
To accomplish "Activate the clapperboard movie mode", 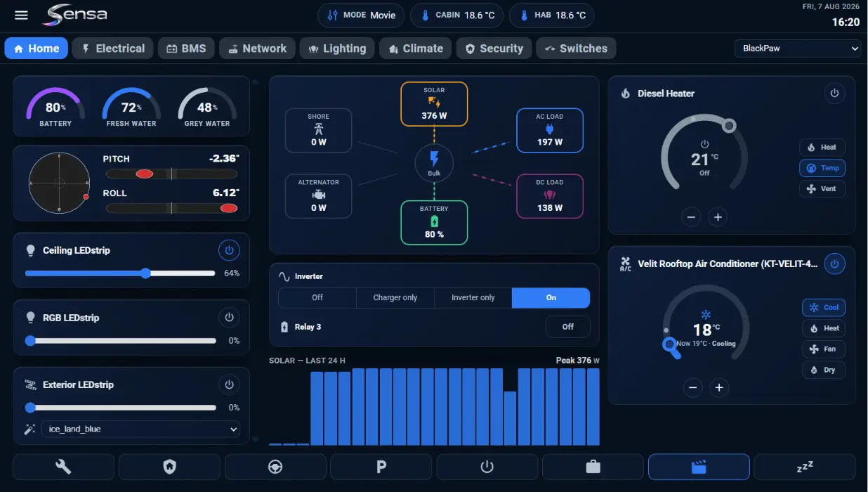I will (699, 467).
